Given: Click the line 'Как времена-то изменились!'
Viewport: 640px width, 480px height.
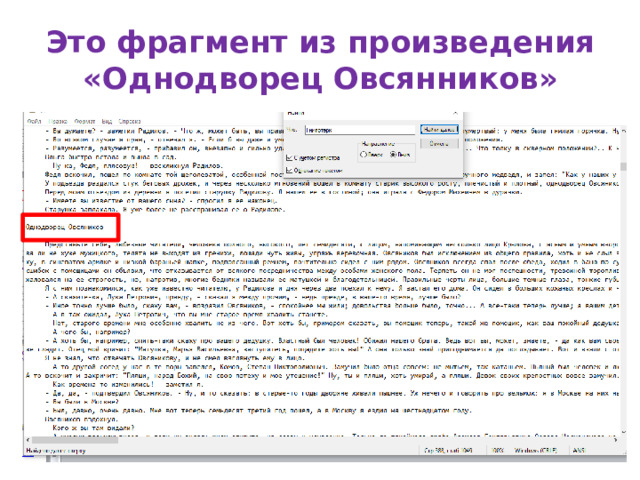Looking at the screenshot, I should pyautogui.click(x=127, y=384).
